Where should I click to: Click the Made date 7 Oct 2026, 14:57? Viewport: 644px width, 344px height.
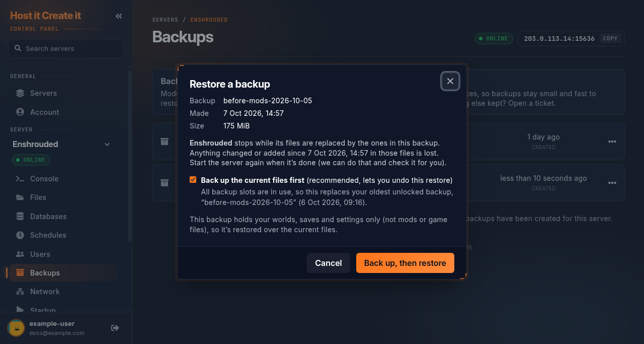pos(254,113)
